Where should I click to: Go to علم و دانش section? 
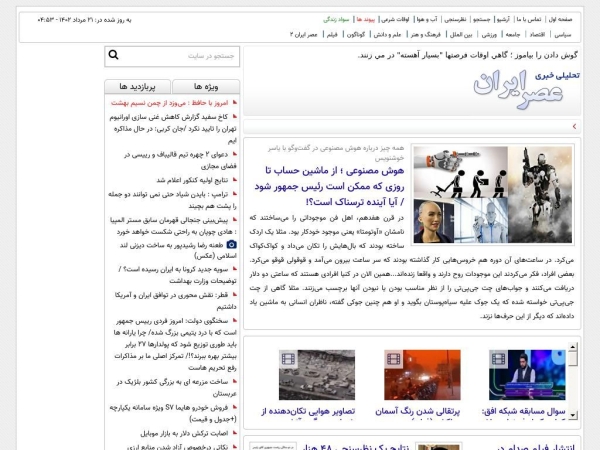click(387, 34)
